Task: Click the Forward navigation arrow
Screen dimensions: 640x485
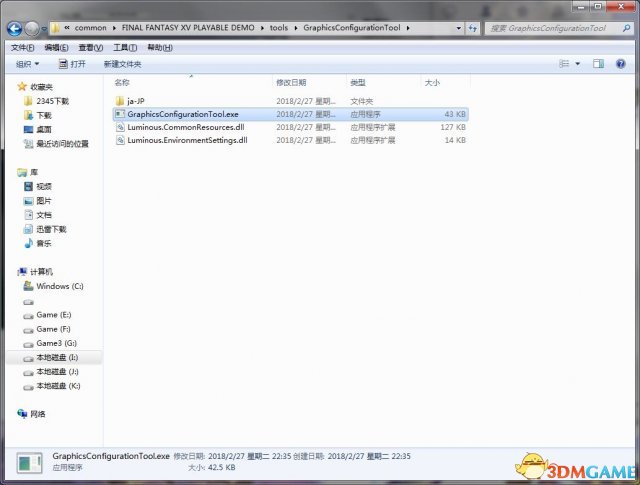Action: [x=32, y=29]
